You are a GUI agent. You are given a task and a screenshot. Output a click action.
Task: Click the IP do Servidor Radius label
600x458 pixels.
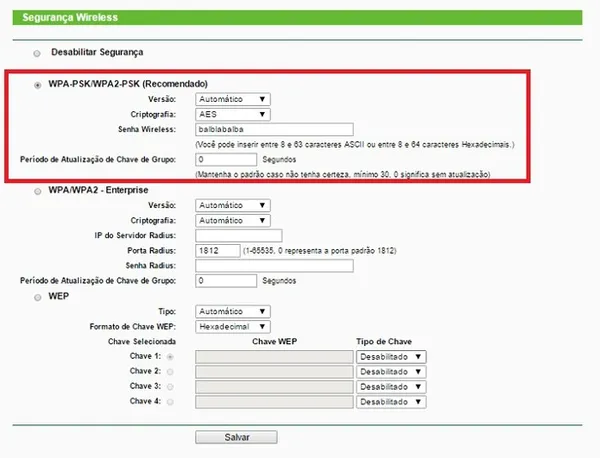[135, 236]
